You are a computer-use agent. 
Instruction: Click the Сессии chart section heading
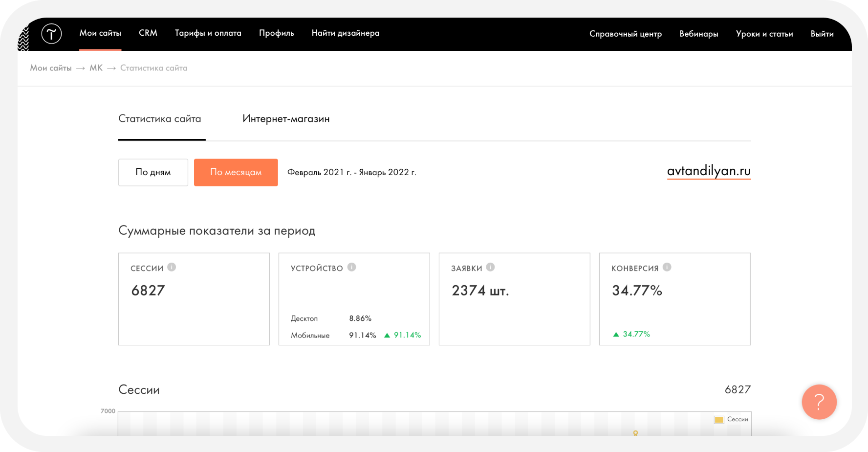point(139,390)
